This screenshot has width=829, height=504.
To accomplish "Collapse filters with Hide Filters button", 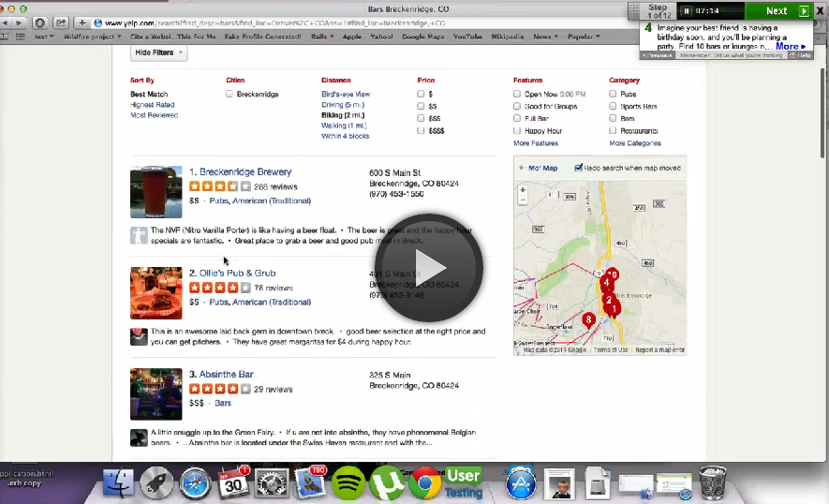I will 158,52.
